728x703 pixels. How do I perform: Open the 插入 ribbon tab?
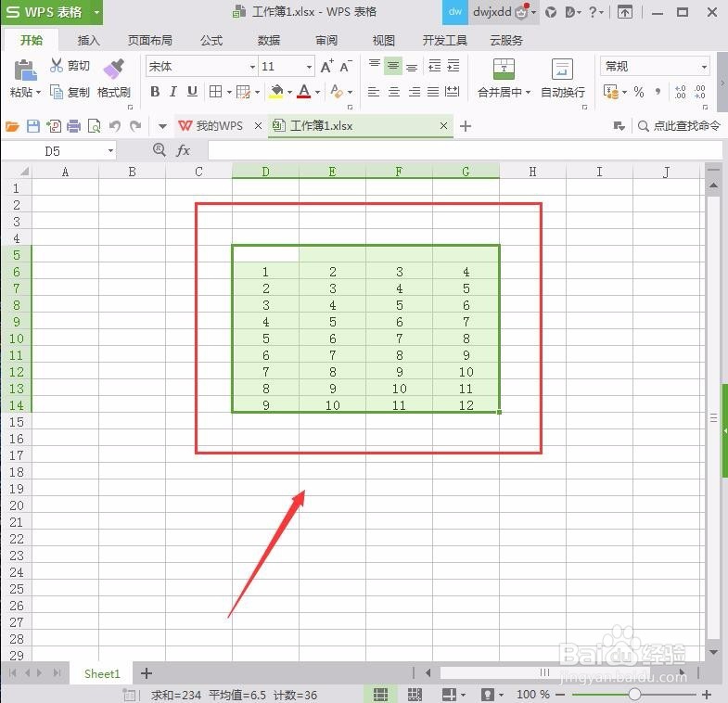(x=89, y=41)
